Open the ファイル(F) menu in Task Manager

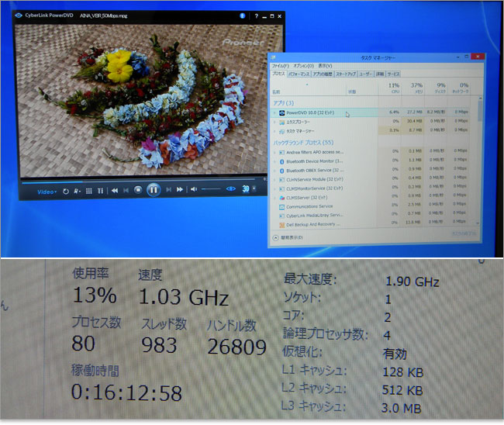pyautogui.click(x=280, y=66)
